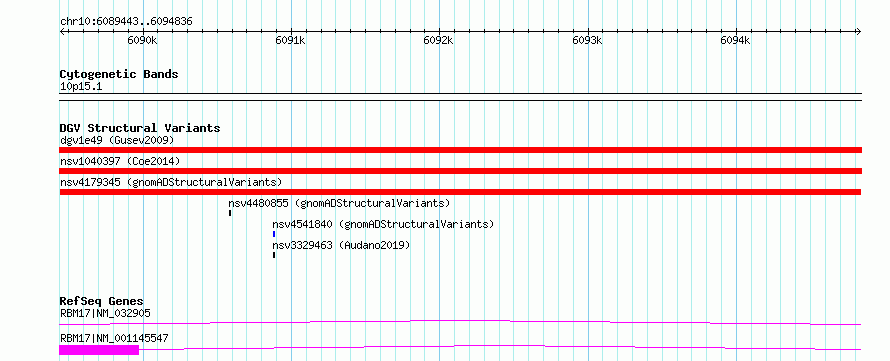Viewport: 890px width, 361px height.
Task: Open RBM17|NM_001145547 transcript label
Action: tap(114, 338)
